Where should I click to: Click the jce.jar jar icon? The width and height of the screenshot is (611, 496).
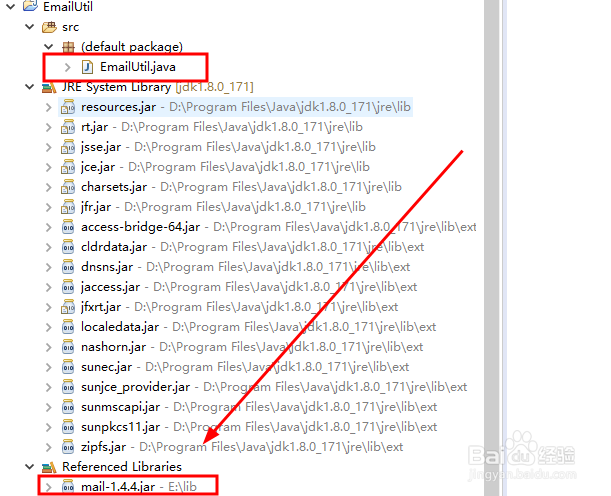tap(68, 167)
